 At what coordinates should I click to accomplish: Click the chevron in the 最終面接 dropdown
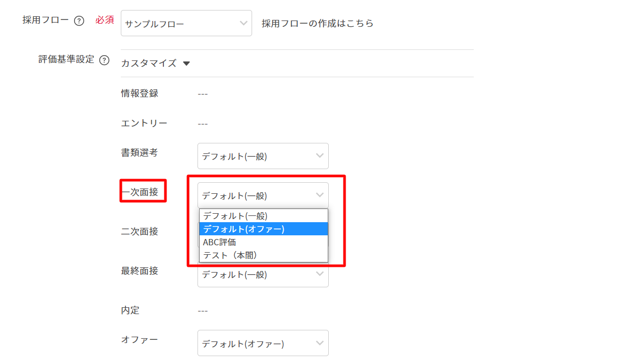319,274
